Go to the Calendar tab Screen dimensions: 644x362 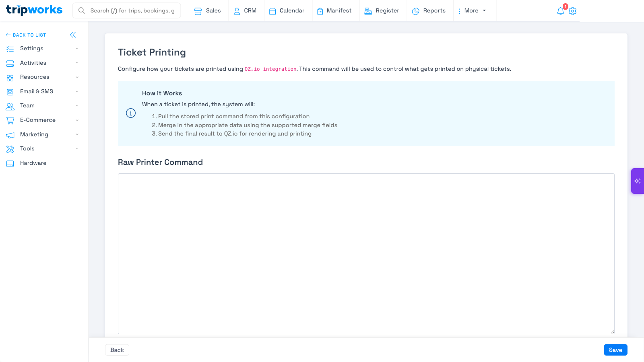(x=287, y=10)
